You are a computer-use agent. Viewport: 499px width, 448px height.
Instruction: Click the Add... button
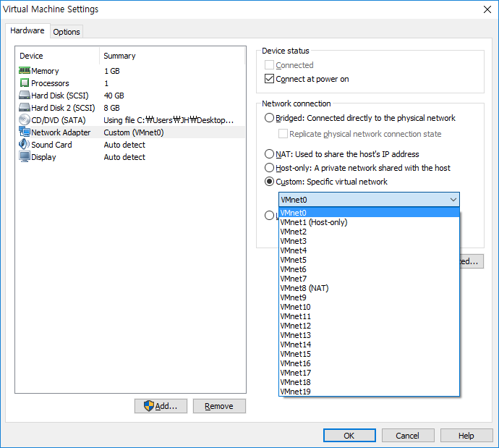tap(161, 406)
